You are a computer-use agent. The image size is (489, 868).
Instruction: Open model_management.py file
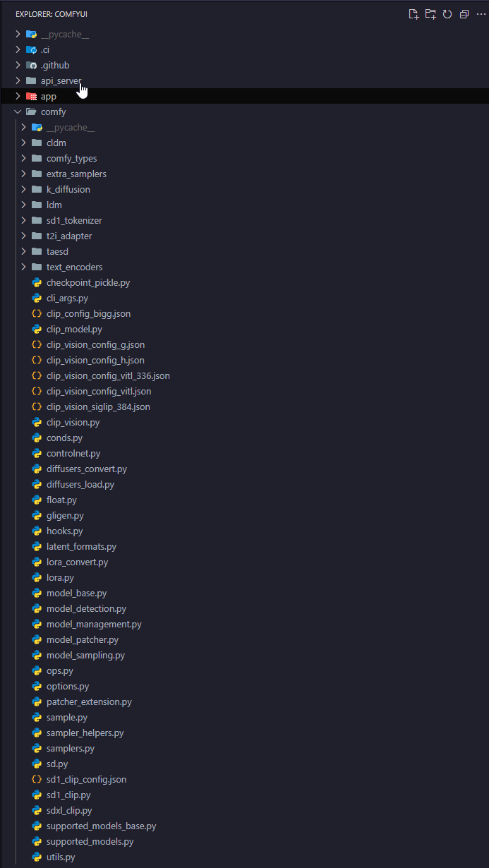point(94,624)
